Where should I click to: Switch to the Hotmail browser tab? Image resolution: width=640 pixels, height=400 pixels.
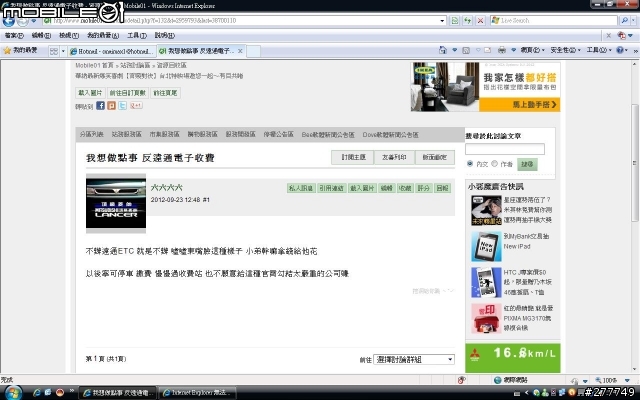tap(112, 51)
